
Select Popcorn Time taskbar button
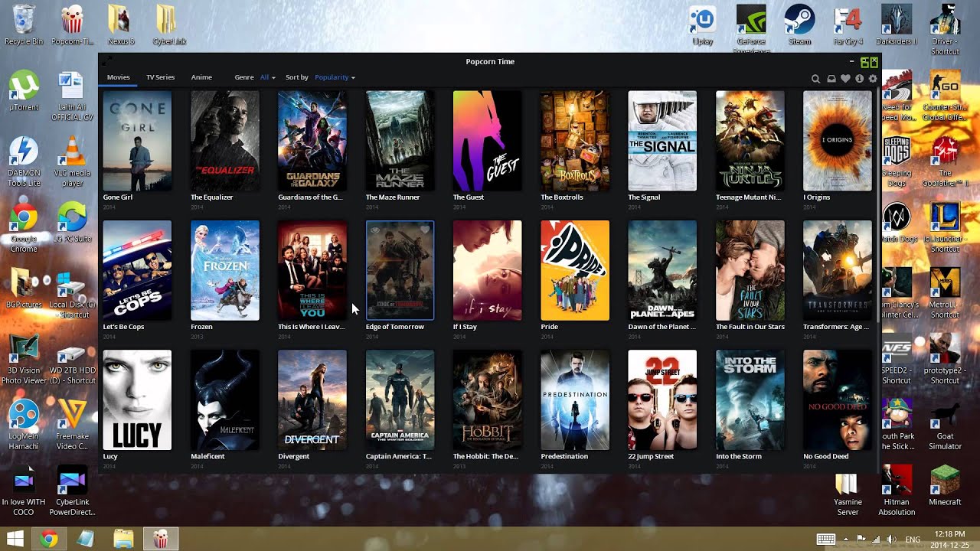click(160, 539)
